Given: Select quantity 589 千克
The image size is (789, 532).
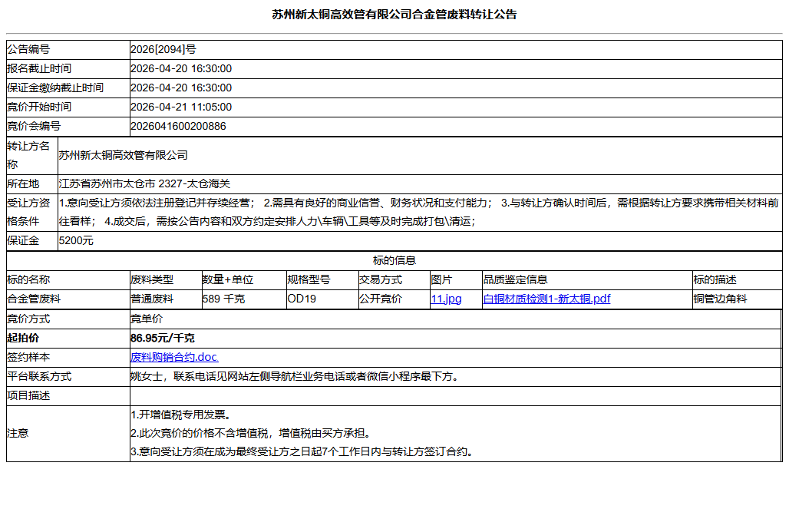Looking at the screenshot, I should (224, 299).
